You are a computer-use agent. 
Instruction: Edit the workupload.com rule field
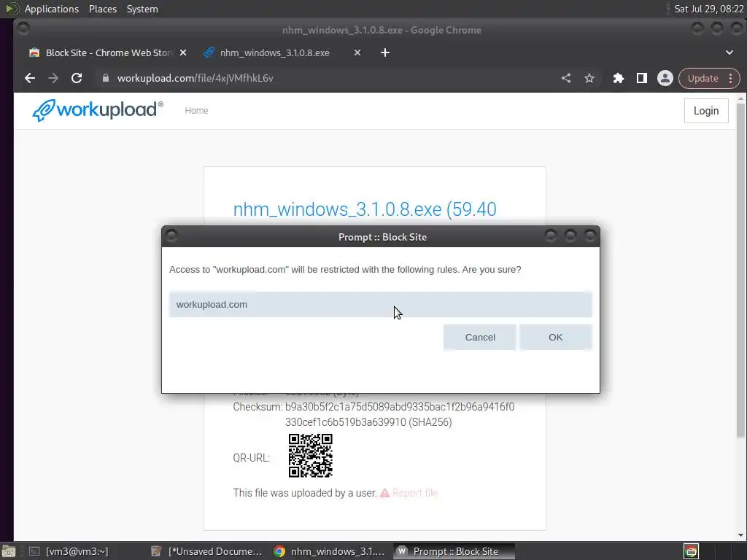pyautogui.click(x=381, y=304)
